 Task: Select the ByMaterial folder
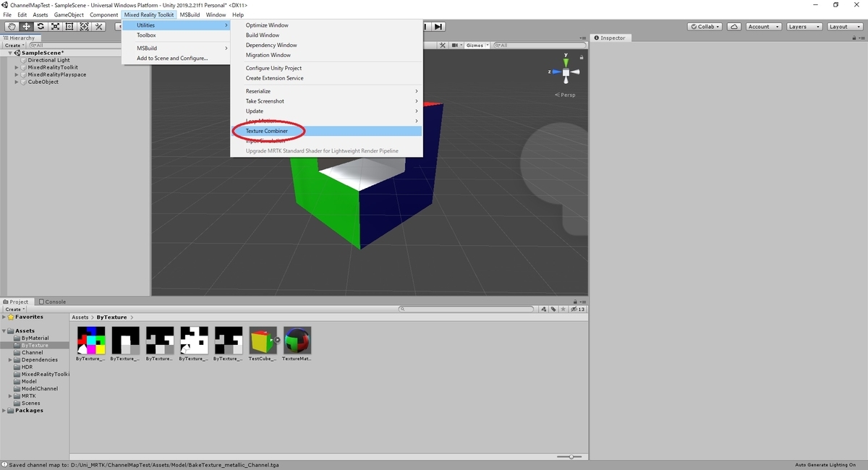pyautogui.click(x=35, y=338)
